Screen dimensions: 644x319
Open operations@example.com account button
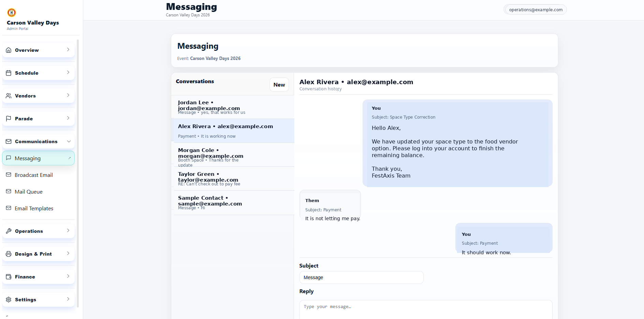(536, 10)
